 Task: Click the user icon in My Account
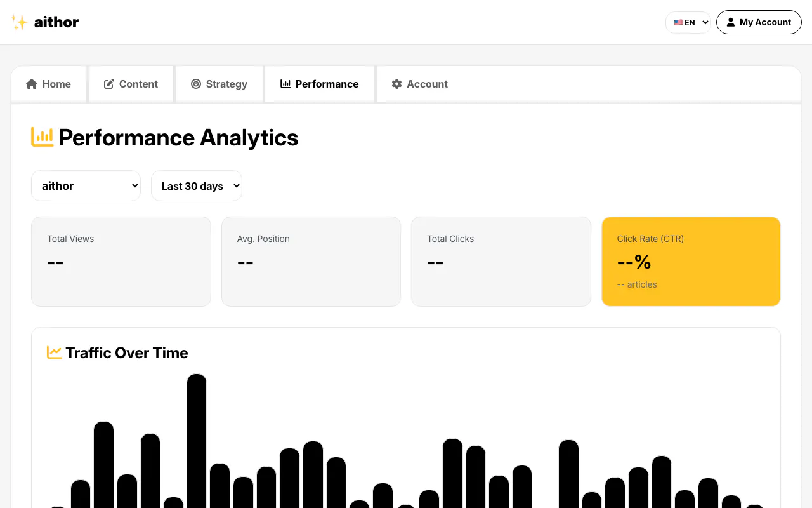731,22
